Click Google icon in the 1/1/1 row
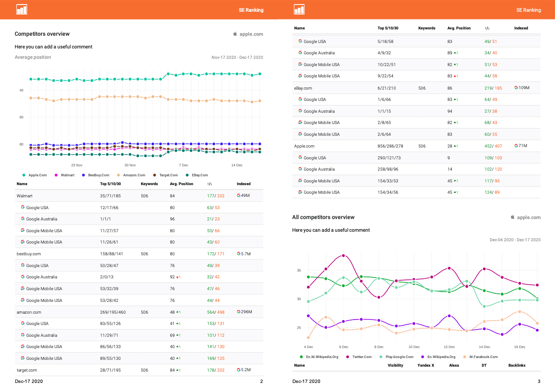Viewport: 555px width, 392px height. pyautogui.click(x=23, y=219)
